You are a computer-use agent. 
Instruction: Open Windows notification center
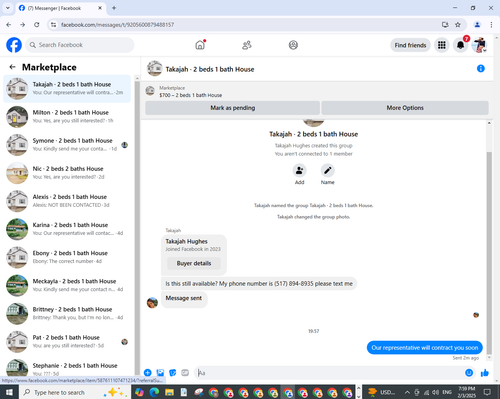487,392
